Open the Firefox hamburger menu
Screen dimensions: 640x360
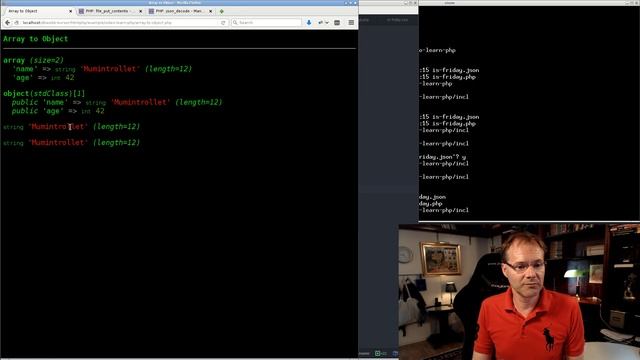(351, 22)
